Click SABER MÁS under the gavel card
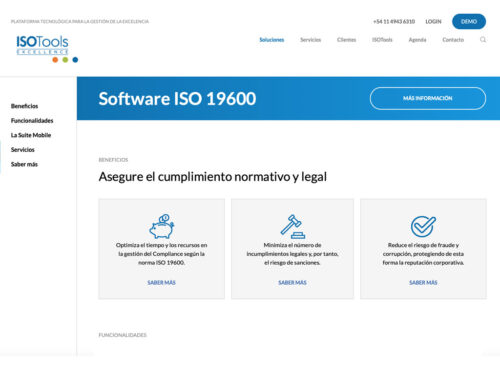 pos(292,283)
